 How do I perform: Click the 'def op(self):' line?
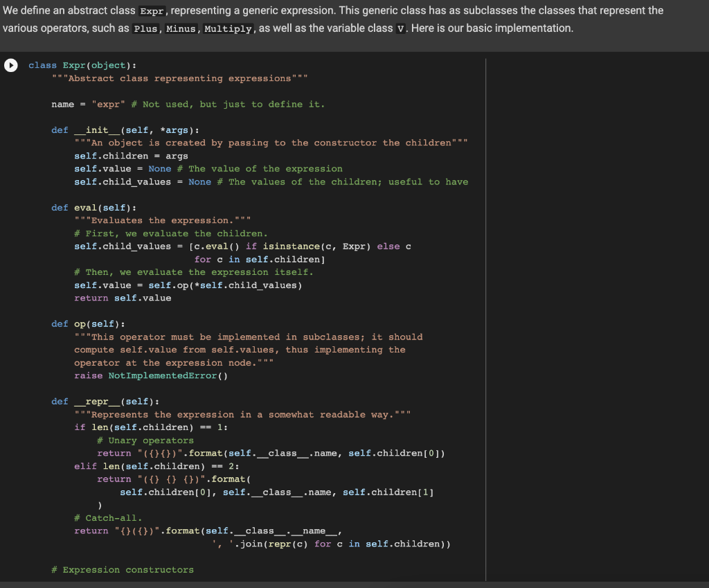tap(88, 324)
